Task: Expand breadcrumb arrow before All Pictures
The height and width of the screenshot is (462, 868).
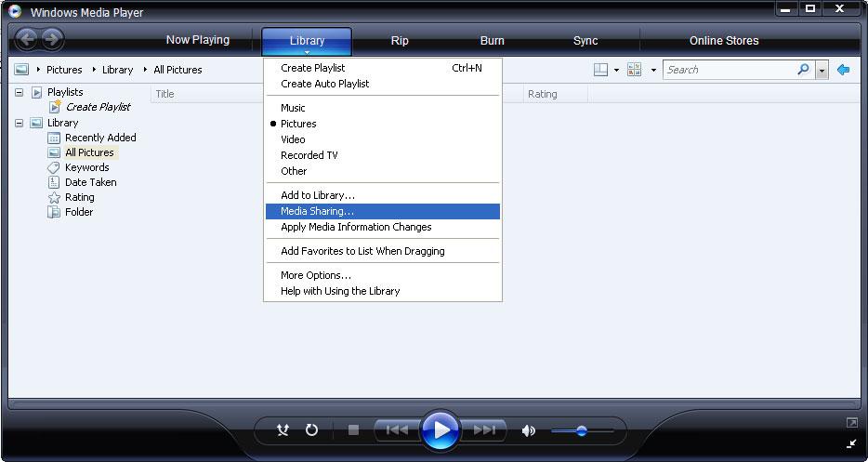Action: (x=145, y=69)
